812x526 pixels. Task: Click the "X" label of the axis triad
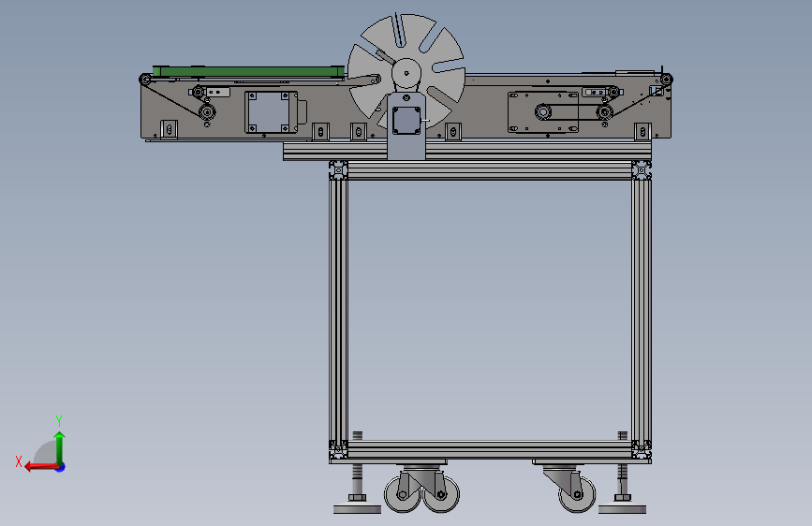(19, 461)
